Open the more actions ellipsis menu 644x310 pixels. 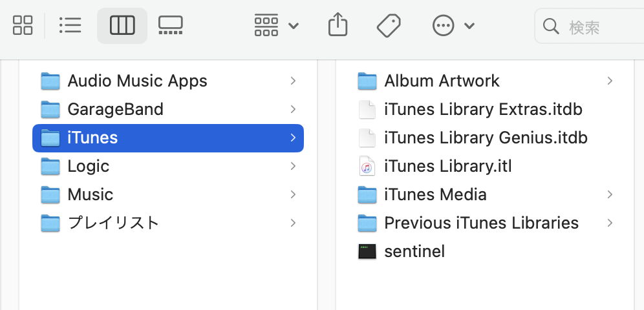click(x=453, y=25)
